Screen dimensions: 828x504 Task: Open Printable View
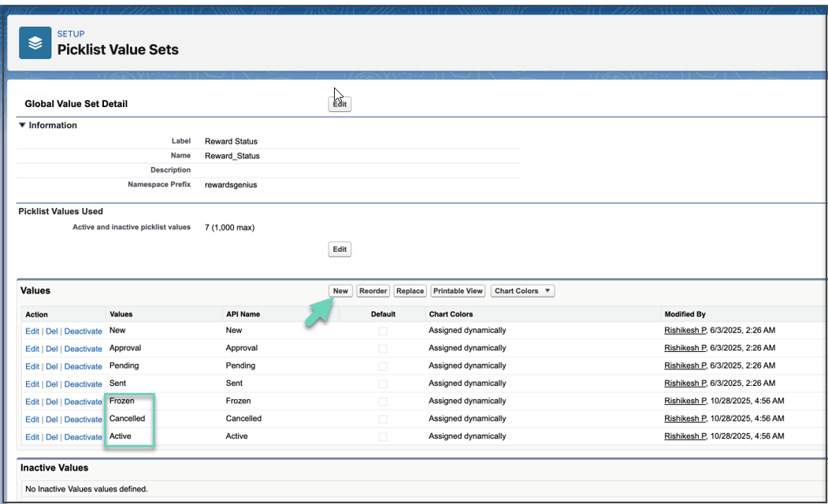458,291
